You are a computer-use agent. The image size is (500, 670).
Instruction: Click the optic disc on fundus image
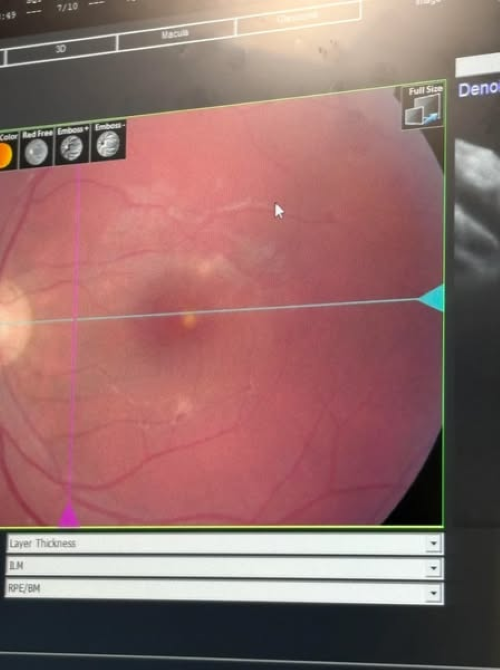(x=13, y=321)
